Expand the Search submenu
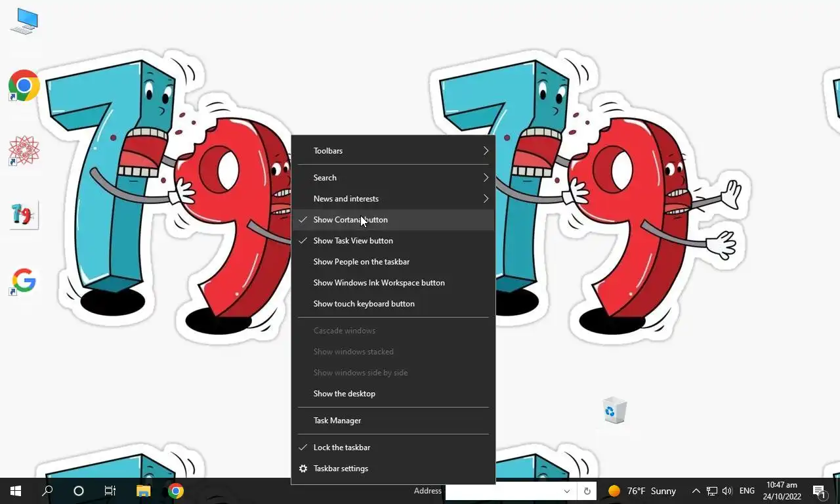This screenshot has width=840, height=504. click(x=393, y=178)
